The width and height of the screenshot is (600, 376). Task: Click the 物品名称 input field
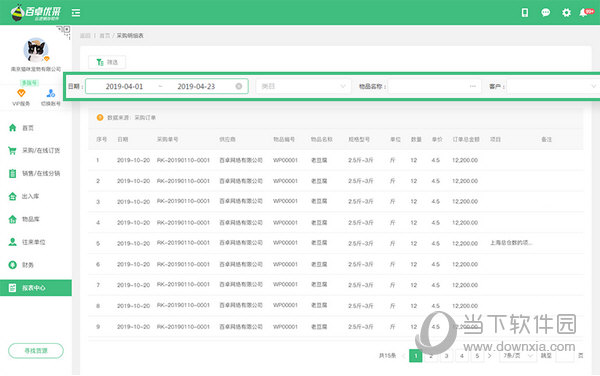435,86
